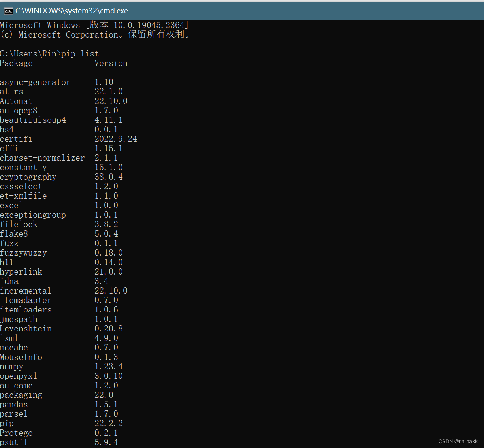484x448 pixels.
Task: Click filelock version 3.8.2
Action: 106,224
